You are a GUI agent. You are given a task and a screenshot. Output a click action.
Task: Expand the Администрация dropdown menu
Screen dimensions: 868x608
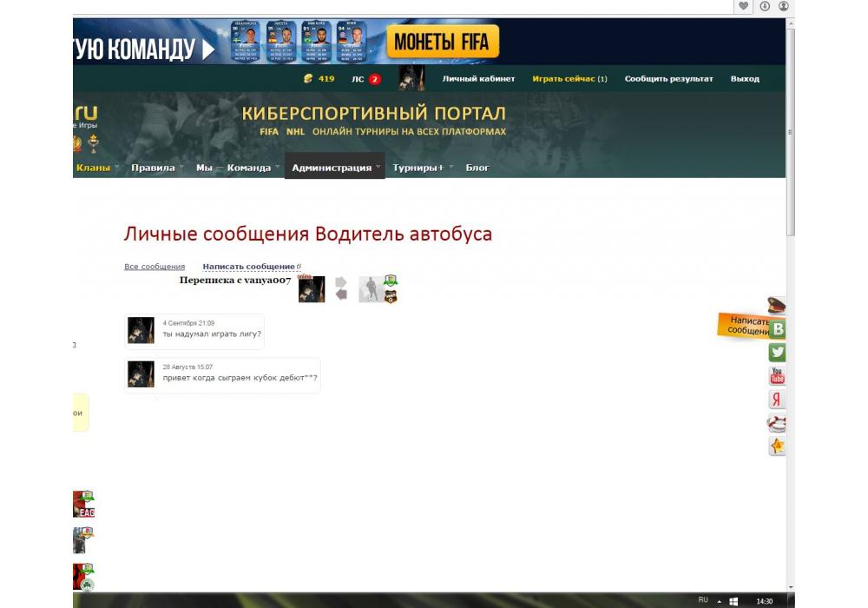click(334, 168)
